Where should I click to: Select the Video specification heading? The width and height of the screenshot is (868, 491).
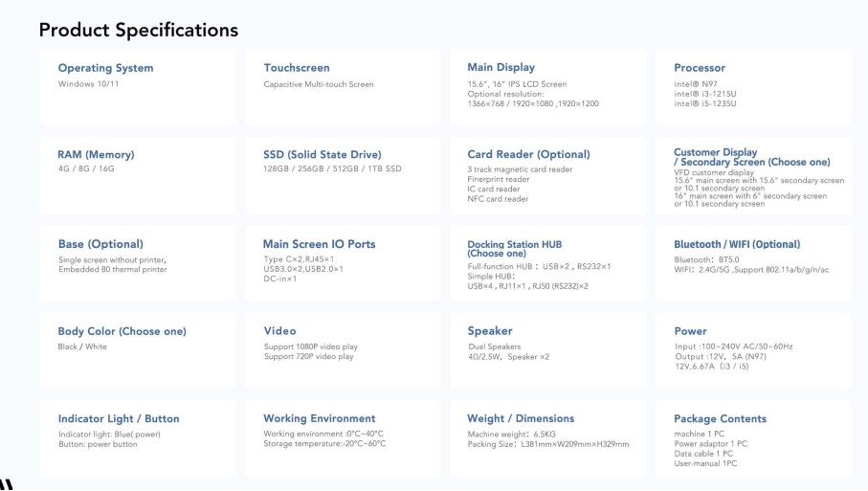(x=279, y=331)
